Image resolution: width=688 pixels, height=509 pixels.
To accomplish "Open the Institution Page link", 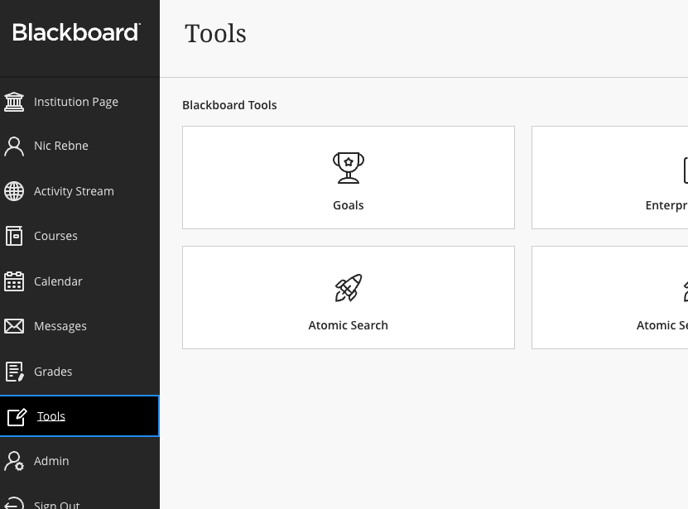I will pos(76,102).
